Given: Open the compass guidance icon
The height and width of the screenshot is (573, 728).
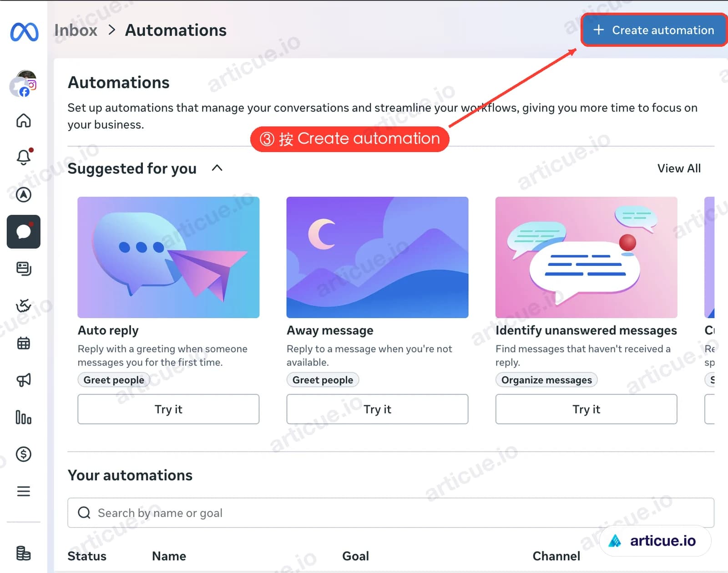Looking at the screenshot, I should click(x=24, y=195).
